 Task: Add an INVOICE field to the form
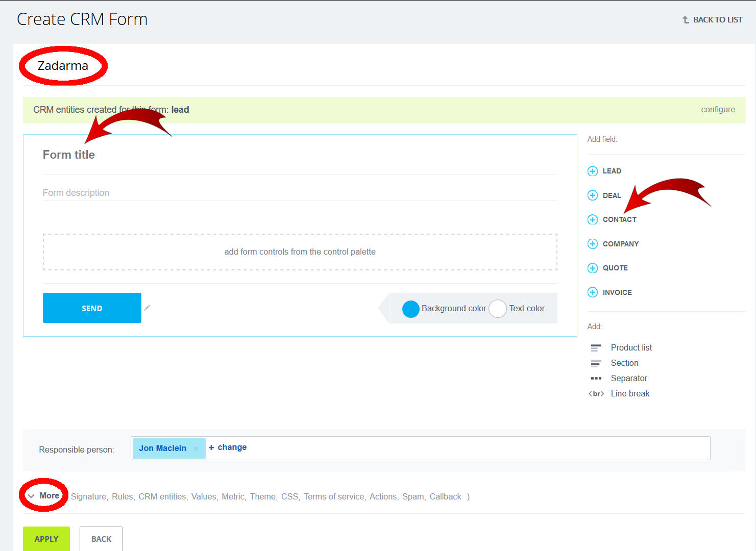(x=617, y=292)
